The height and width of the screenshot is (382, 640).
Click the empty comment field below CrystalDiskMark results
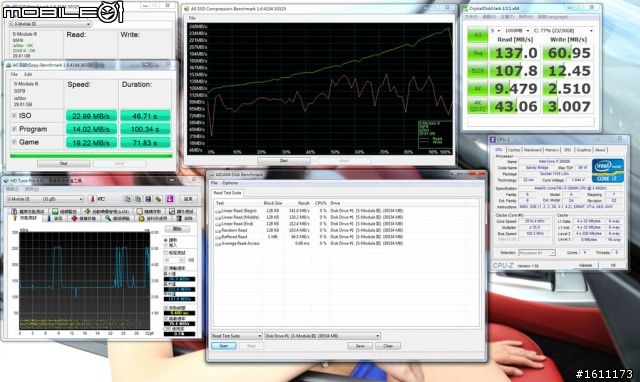click(x=531, y=122)
